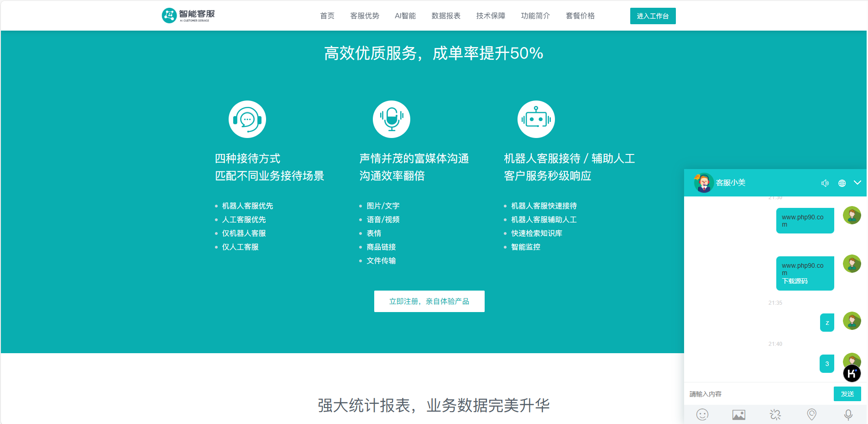The height and width of the screenshot is (424, 868).
Task: Click the 进入工作台 button
Action: click(653, 16)
